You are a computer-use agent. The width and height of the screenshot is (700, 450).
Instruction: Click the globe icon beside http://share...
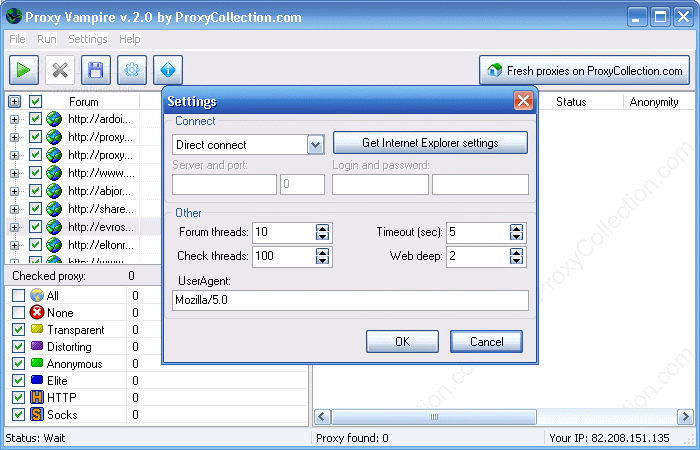[x=54, y=209]
